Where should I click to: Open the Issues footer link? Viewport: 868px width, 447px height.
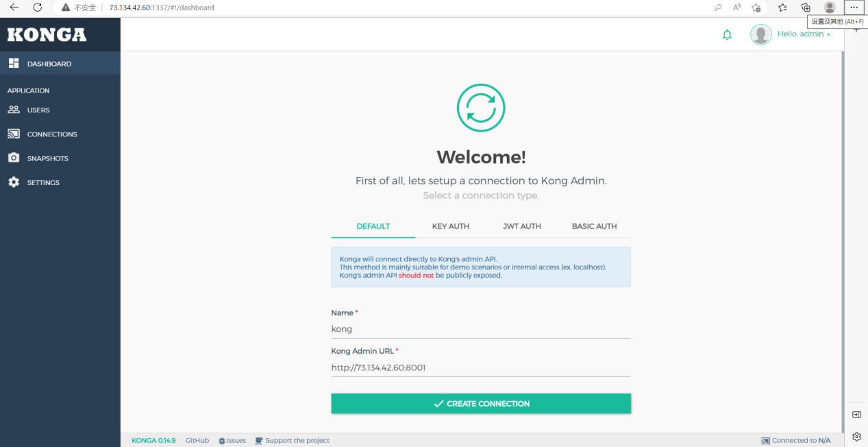(232, 440)
